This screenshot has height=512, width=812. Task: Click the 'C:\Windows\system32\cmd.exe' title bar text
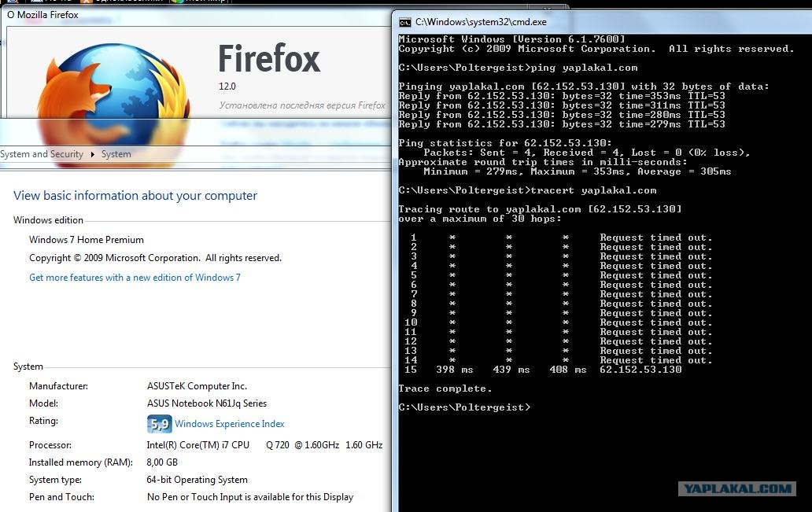pos(481,22)
